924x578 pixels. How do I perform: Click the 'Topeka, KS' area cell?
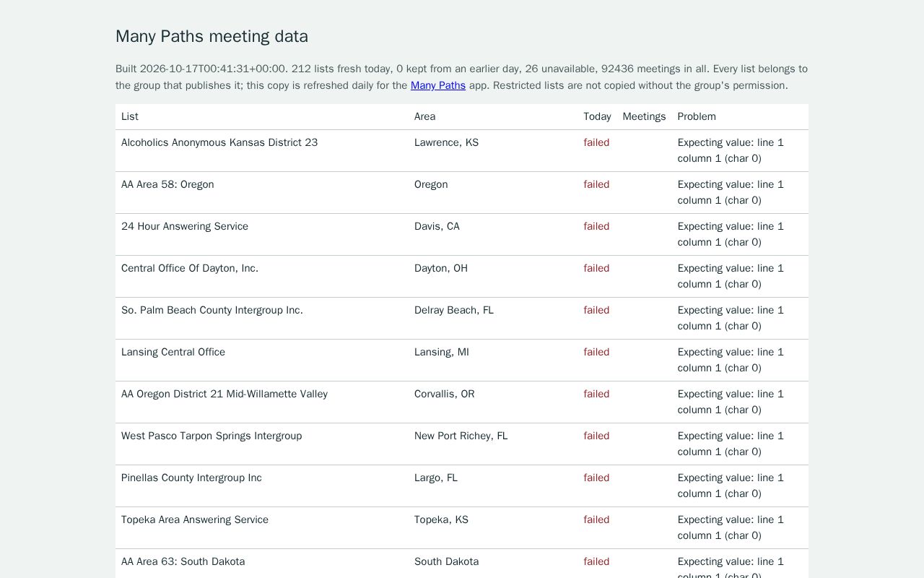point(441,519)
